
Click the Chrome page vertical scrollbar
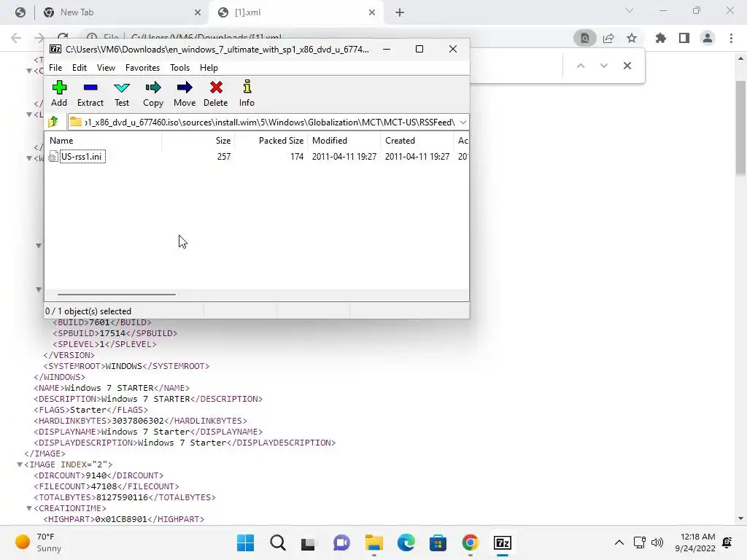[740, 128]
